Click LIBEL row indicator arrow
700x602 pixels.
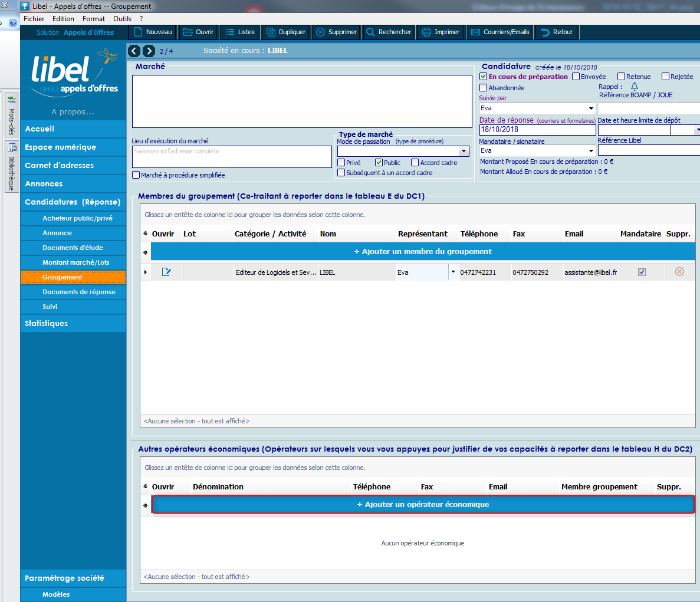[x=146, y=272]
